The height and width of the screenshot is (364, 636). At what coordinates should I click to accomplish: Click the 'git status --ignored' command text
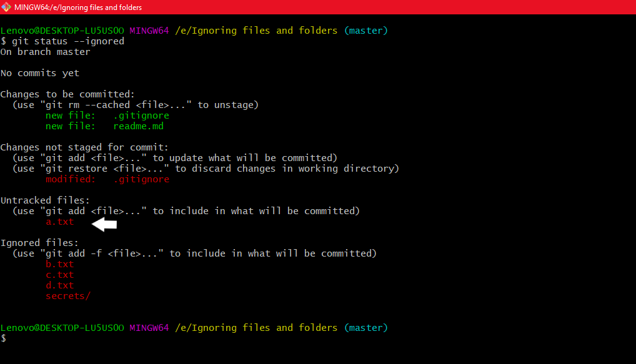tap(67, 41)
